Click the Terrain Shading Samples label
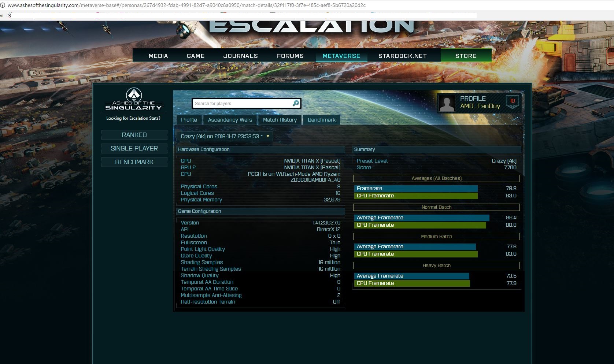This screenshot has width=614, height=364. [211, 269]
